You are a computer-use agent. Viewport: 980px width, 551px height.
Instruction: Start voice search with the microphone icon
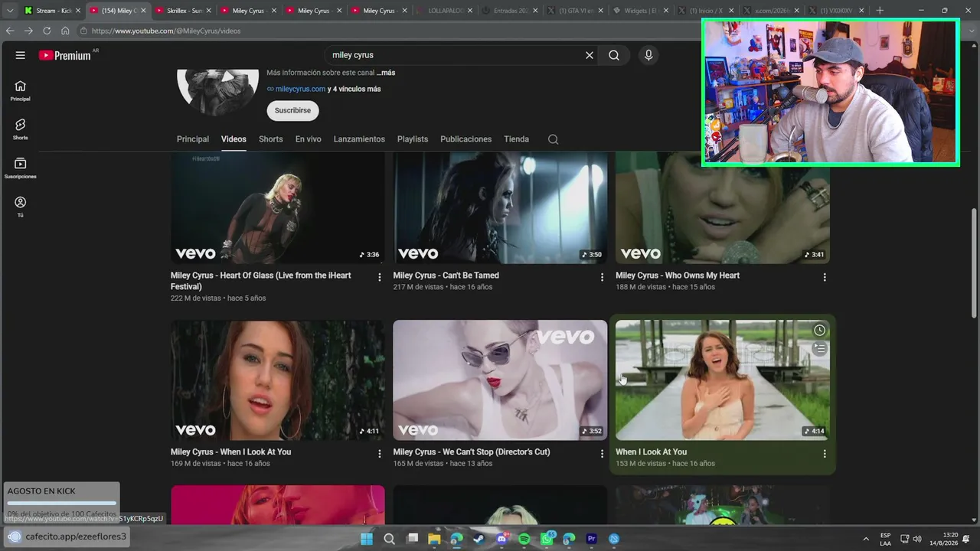pos(648,55)
